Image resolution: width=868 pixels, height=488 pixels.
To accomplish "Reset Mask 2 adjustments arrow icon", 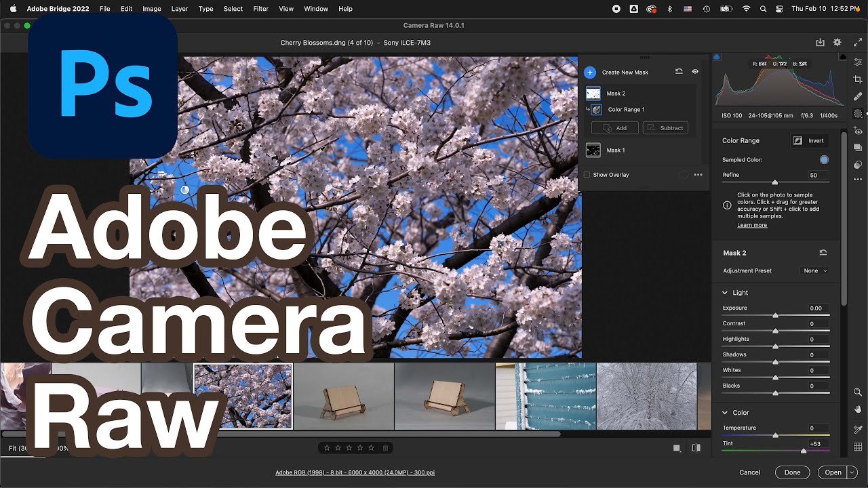I will click(x=823, y=253).
